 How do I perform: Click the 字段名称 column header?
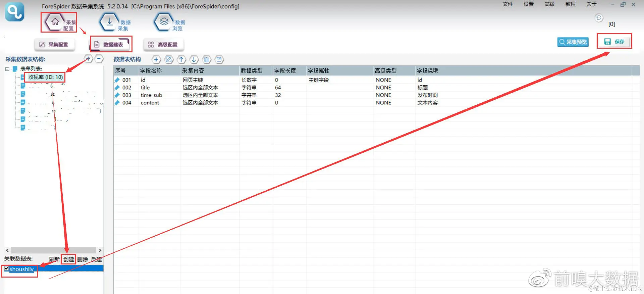(160, 70)
